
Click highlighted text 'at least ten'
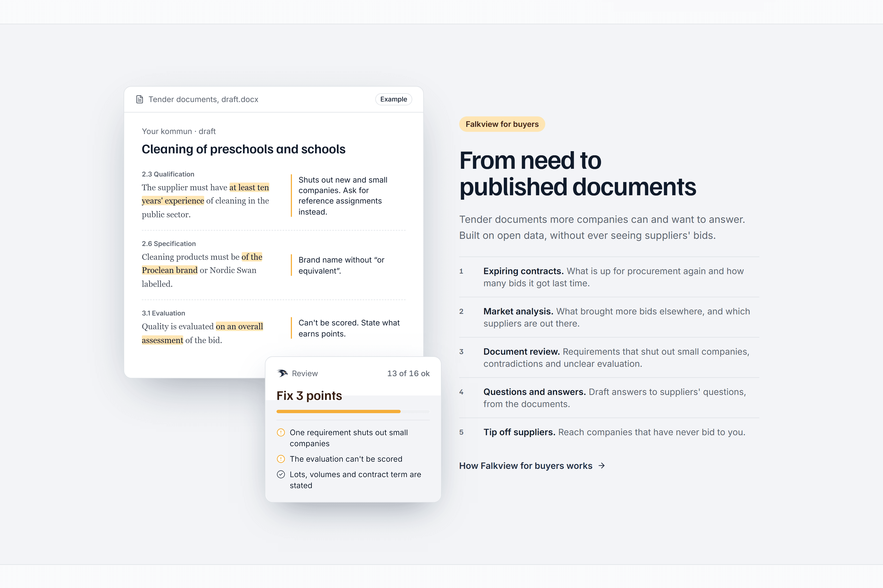click(x=249, y=187)
